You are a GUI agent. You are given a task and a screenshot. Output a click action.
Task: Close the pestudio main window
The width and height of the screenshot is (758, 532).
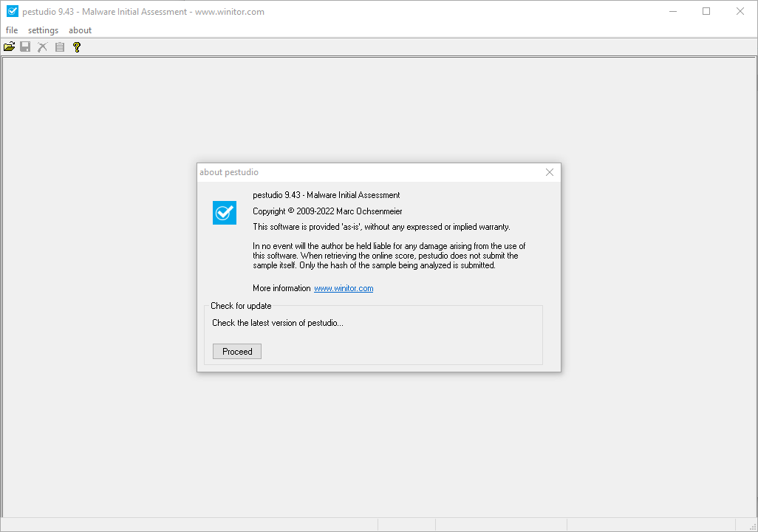740,11
